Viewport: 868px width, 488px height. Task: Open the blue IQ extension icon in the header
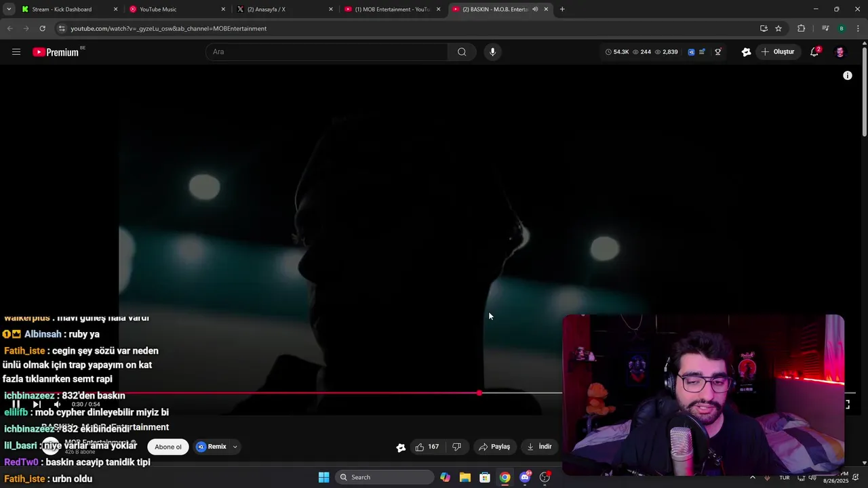click(x=691, y=52)
